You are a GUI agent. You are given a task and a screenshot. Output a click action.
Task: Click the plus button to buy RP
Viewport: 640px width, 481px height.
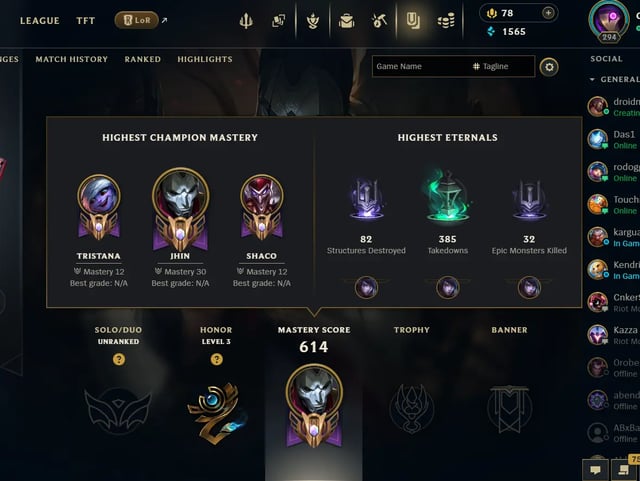(548, 13)
